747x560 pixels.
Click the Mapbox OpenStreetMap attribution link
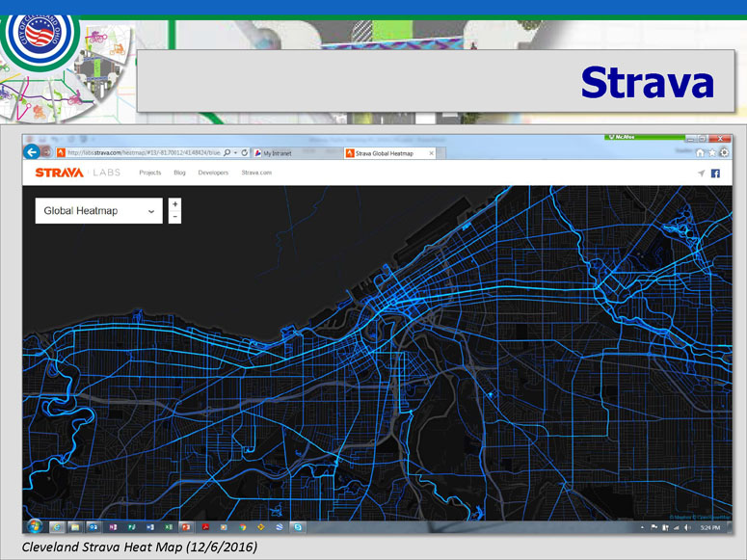[x=700, y=517]
